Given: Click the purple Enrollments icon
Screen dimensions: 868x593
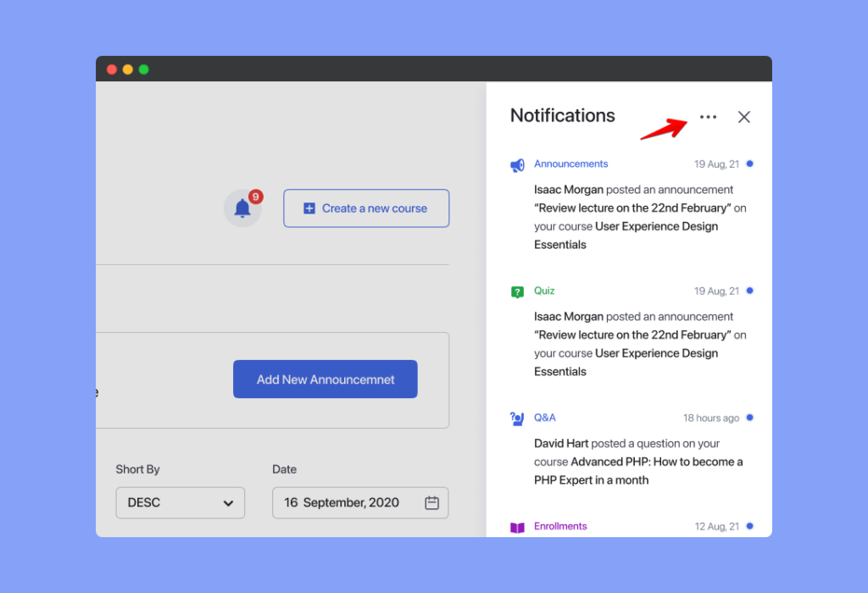Looking at the screenshot, I should click(x=517, y=525).
